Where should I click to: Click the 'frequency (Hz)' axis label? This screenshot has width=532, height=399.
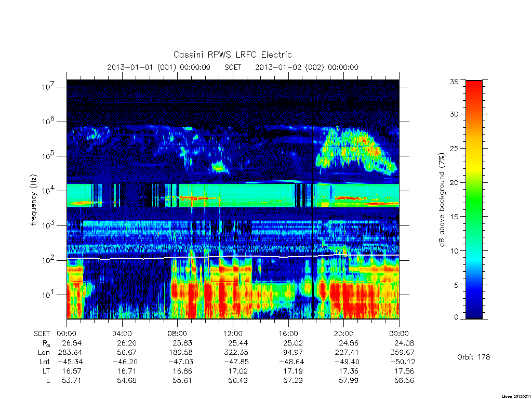[x=33, y=200]
